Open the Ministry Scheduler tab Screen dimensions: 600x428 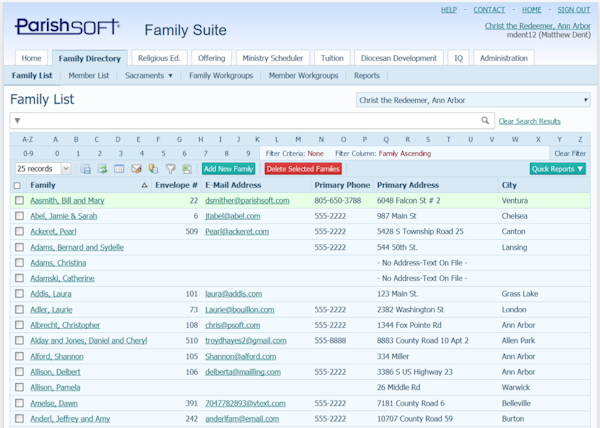272,58
